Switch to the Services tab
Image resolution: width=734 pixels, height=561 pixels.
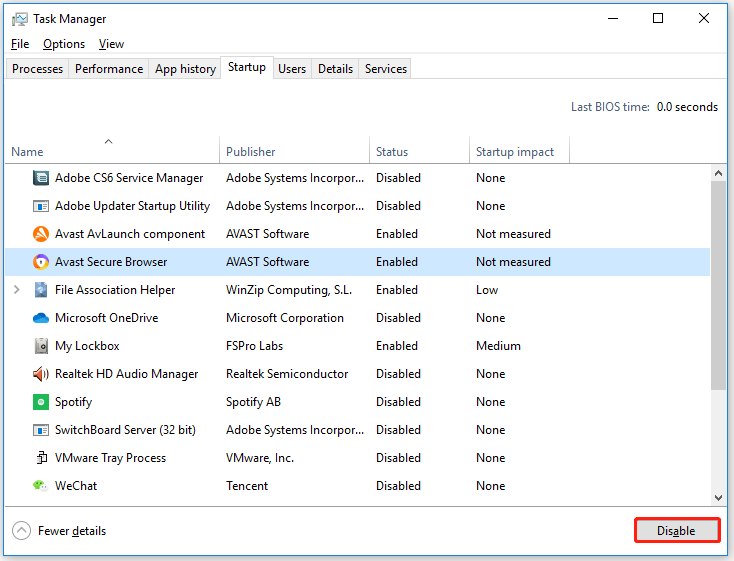[386, 69]
